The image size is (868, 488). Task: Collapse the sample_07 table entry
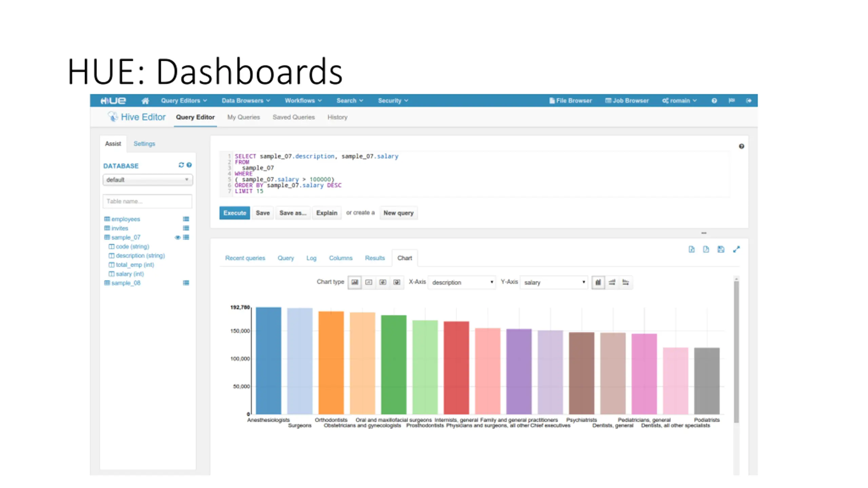coord(125,238)
